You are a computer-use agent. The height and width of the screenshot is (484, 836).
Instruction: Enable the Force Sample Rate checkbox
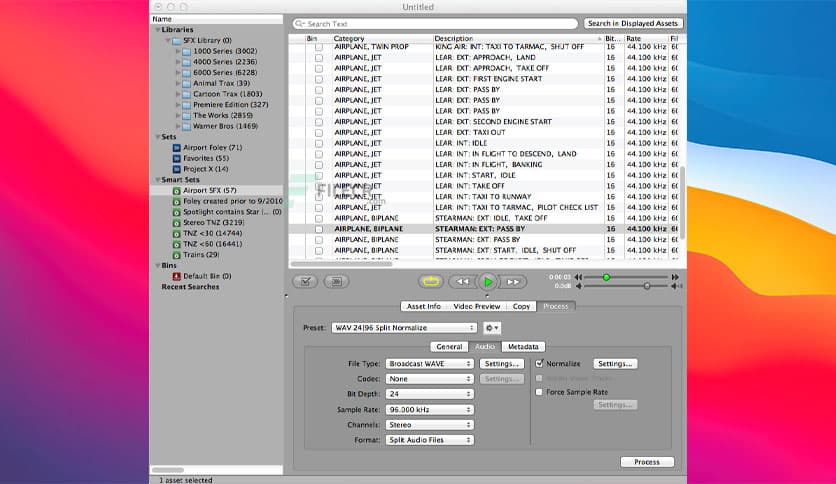pos(539,392)
